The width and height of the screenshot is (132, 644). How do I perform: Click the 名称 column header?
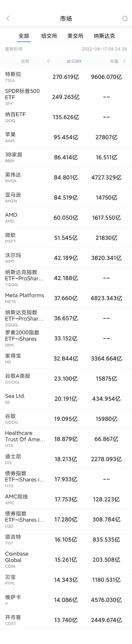point(25,61)
